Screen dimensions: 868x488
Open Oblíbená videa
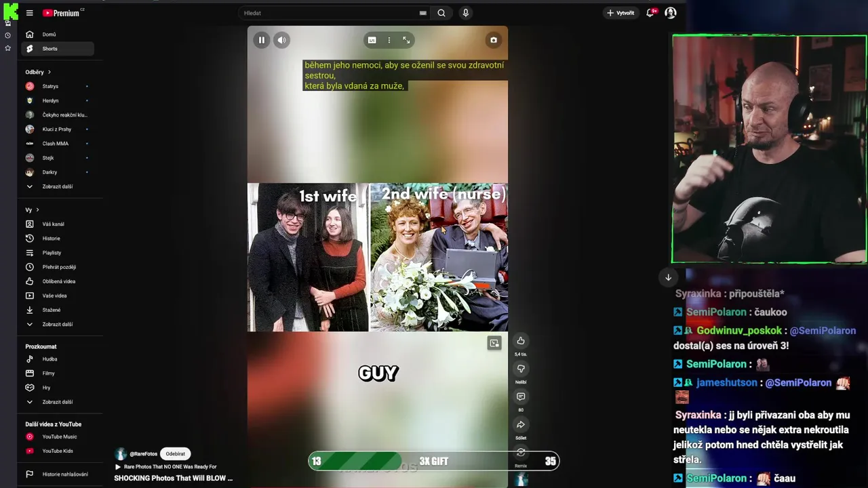pyautogui.click(x=59, y=281)
